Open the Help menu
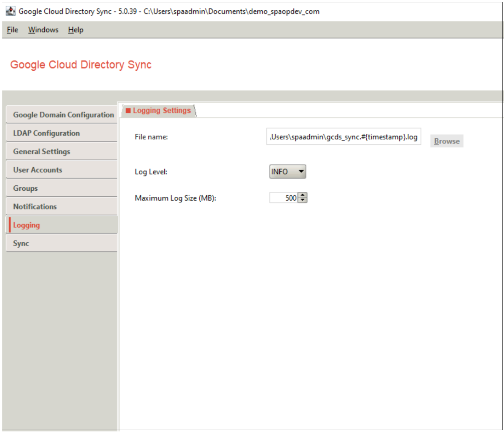 [x=76, y=30]
